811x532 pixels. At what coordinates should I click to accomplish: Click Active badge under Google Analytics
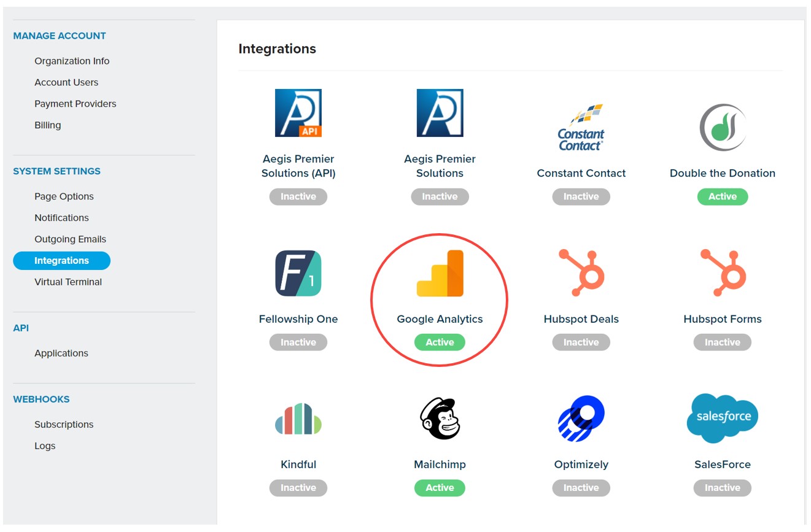[x=440, y=342]
